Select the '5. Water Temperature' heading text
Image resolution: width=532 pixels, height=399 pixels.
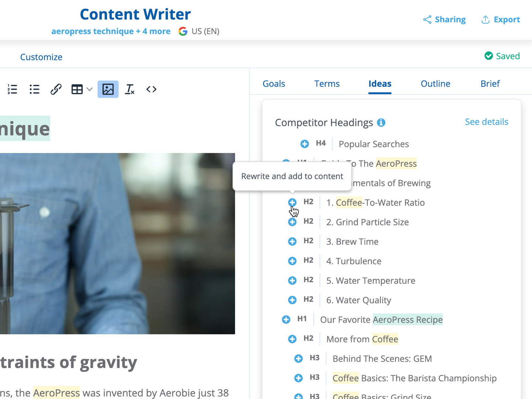(x=371, y=281)
